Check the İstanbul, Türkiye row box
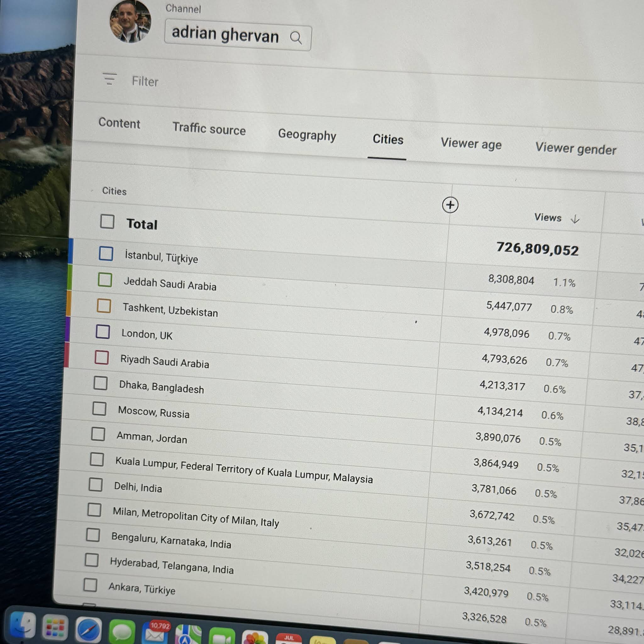The height and width of the screenshot is (644, 644). 106,254
